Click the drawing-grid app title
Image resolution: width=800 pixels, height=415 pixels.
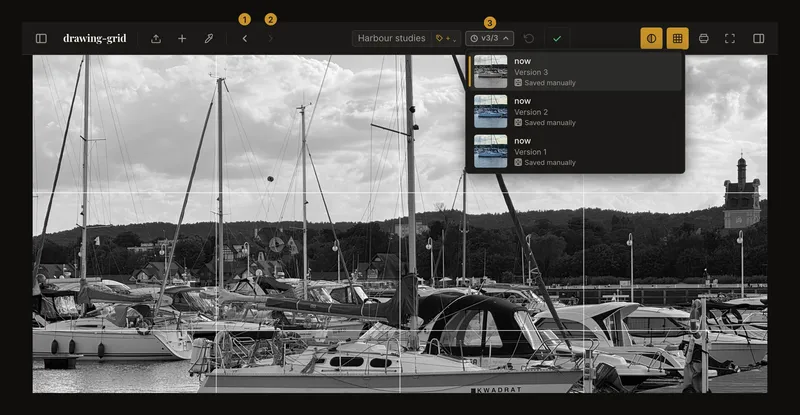pyautogui.click(x=94, y=39)
